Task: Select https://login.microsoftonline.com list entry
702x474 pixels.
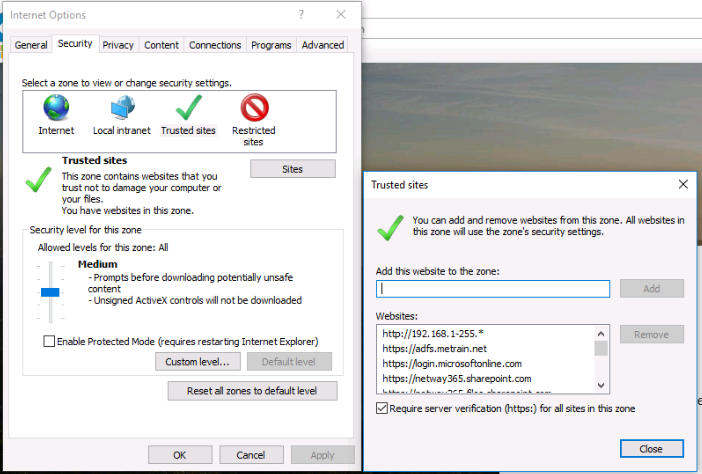Action: (451, 363)
